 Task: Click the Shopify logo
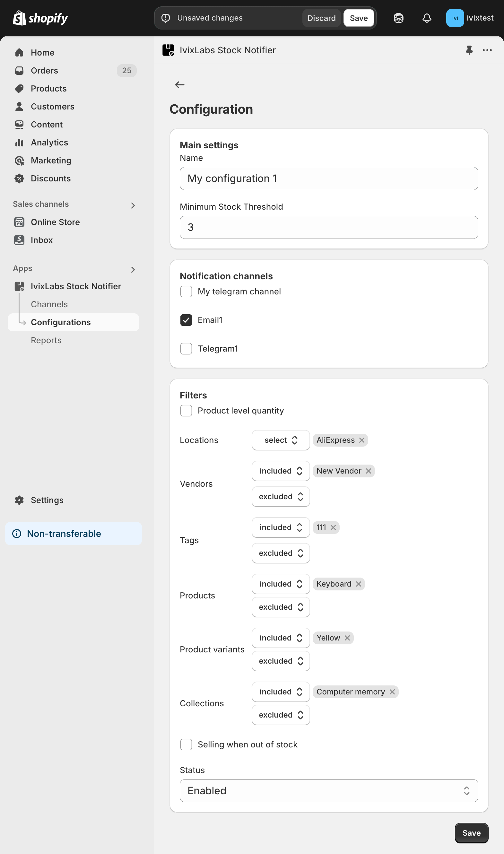tap(40, 18)
